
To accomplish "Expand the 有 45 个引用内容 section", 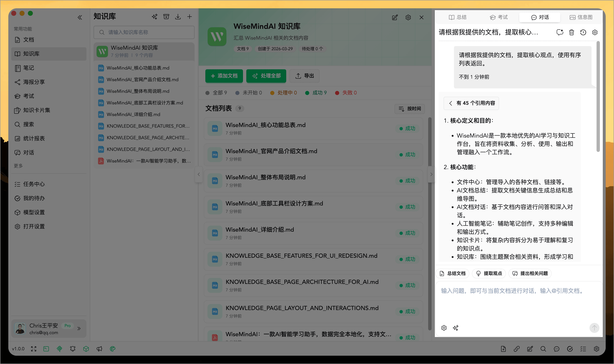I will point(471,103).
